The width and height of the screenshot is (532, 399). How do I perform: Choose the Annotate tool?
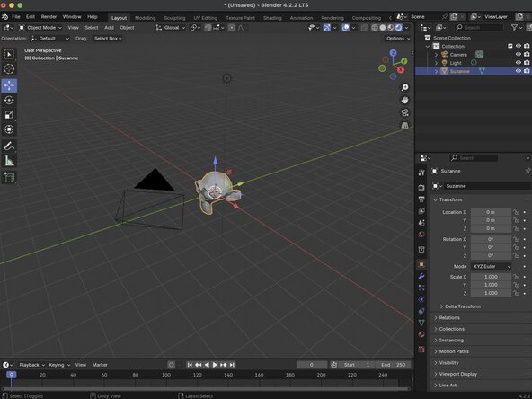(9, 146)
